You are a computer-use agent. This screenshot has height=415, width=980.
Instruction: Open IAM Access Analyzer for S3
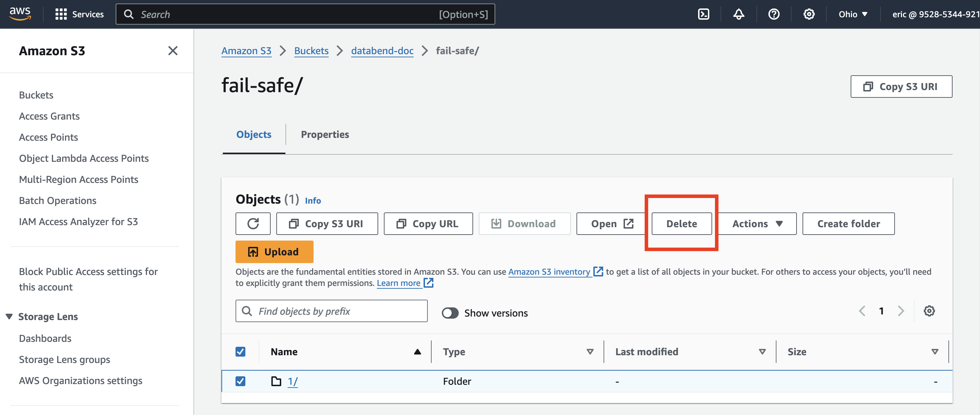pos(78,222)
